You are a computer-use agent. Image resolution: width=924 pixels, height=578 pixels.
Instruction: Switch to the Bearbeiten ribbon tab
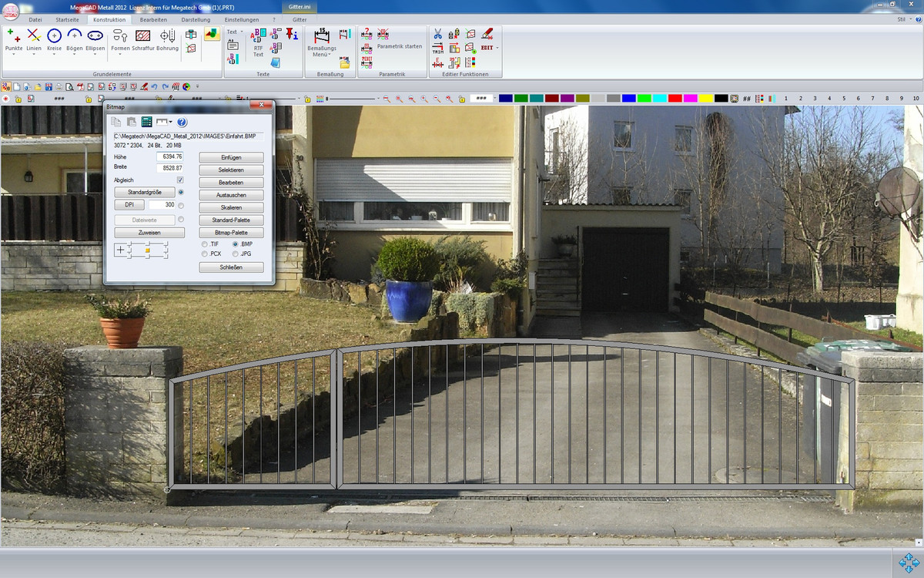coord(153,19)
